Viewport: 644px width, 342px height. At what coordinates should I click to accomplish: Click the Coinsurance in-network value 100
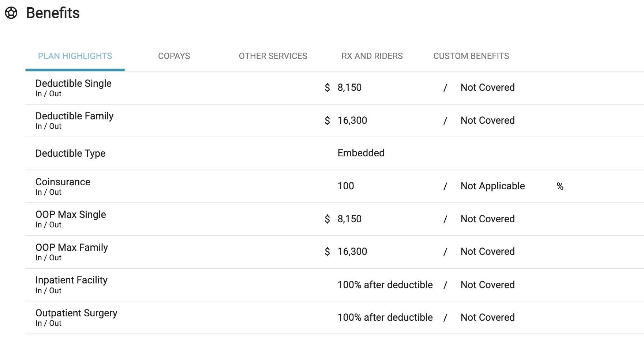click(346, 186)
